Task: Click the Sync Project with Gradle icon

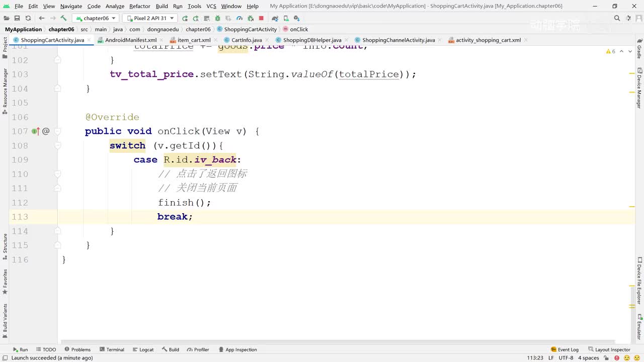Action: [275, 18]
